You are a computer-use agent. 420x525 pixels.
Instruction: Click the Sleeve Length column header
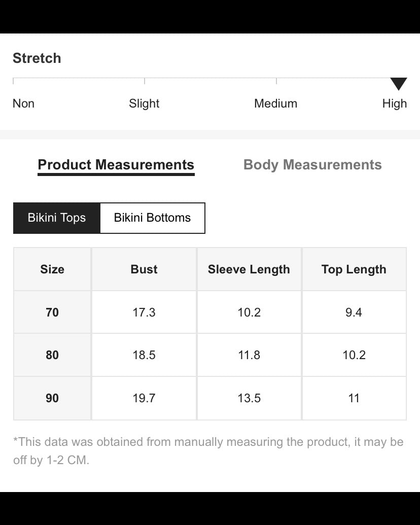[x=249, y=269]
